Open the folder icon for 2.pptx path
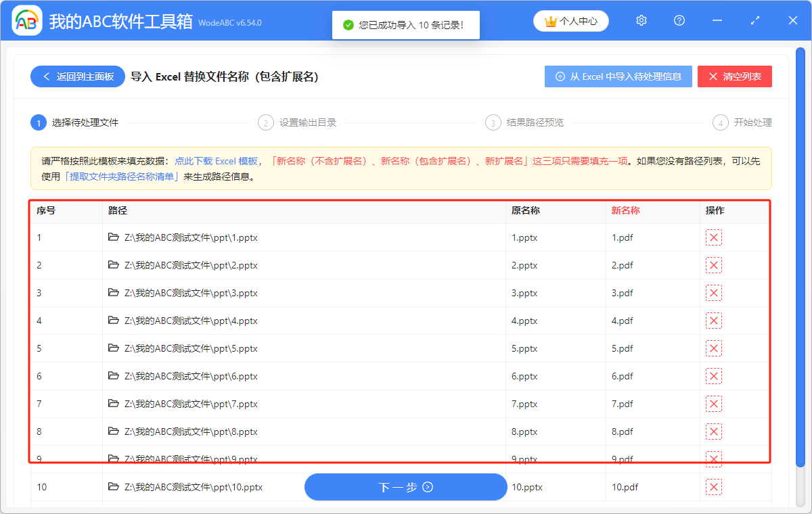The image size is (812, 514). tap(114, 265)
